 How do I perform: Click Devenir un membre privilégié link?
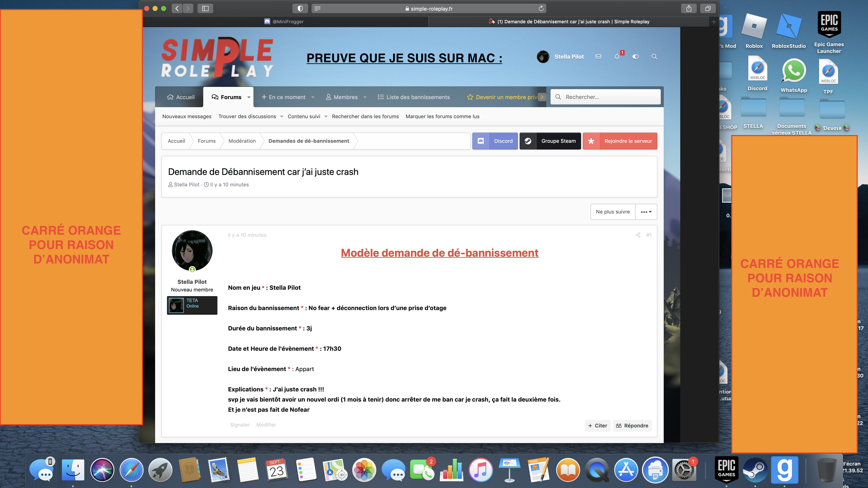(x=502, y=97)
